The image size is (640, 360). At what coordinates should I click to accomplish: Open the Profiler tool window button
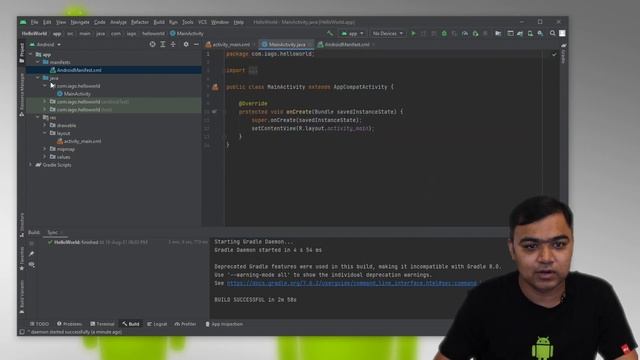click(185, 324)
